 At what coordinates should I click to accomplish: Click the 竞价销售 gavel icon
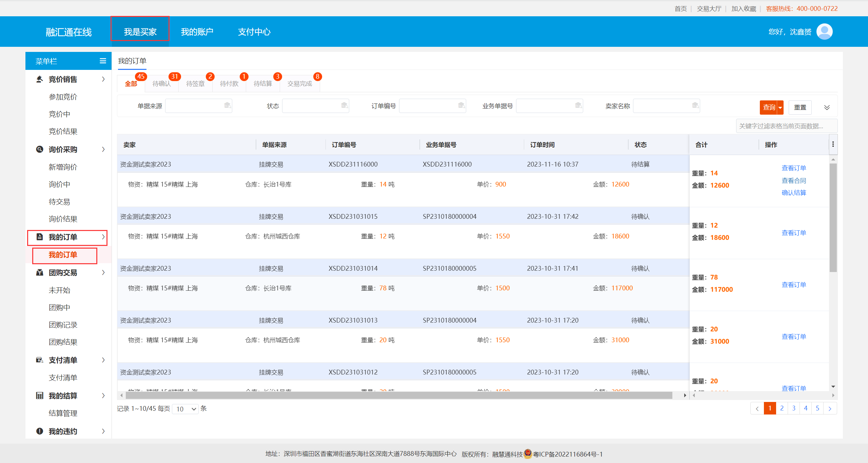tap(40, 79)
